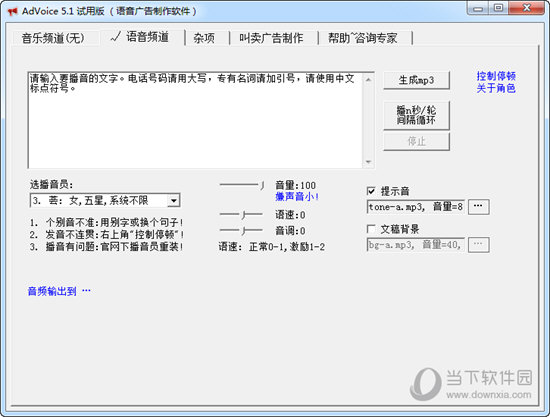This screenshot has width=550, height=417.
Task: Click the text area scrollbar up arrow
Action: [368, 79]
